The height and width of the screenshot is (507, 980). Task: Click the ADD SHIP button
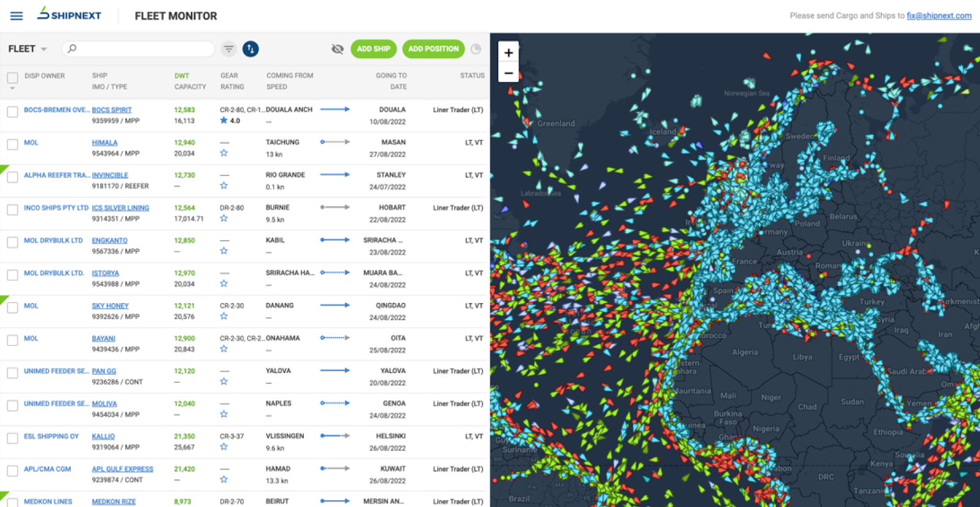374,49
